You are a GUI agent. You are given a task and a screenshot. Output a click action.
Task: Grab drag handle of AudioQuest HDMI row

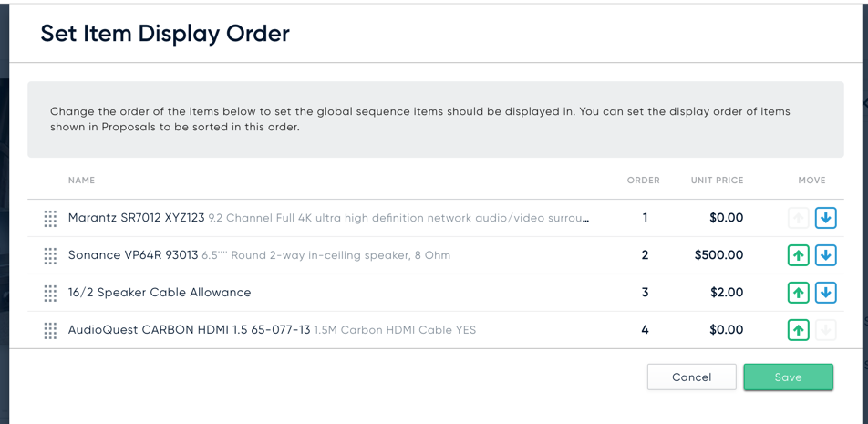tap(50, 330)
